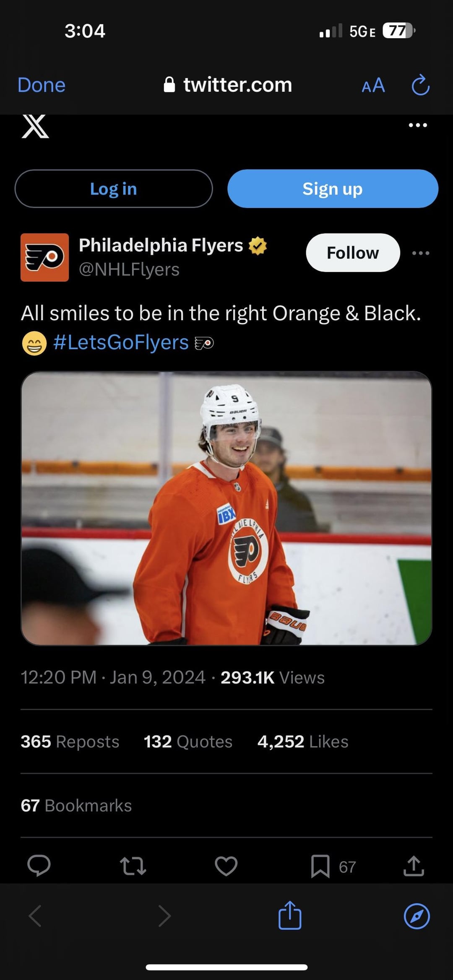Tap the reply speech bubble icon
The height and width of the screenshot is (980, 453).
coord(39,866)
